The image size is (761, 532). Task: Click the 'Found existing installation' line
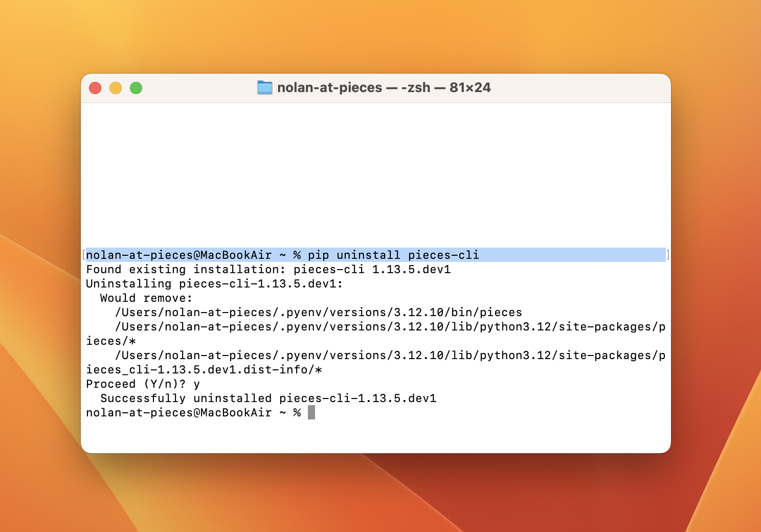tap(268, 269)
